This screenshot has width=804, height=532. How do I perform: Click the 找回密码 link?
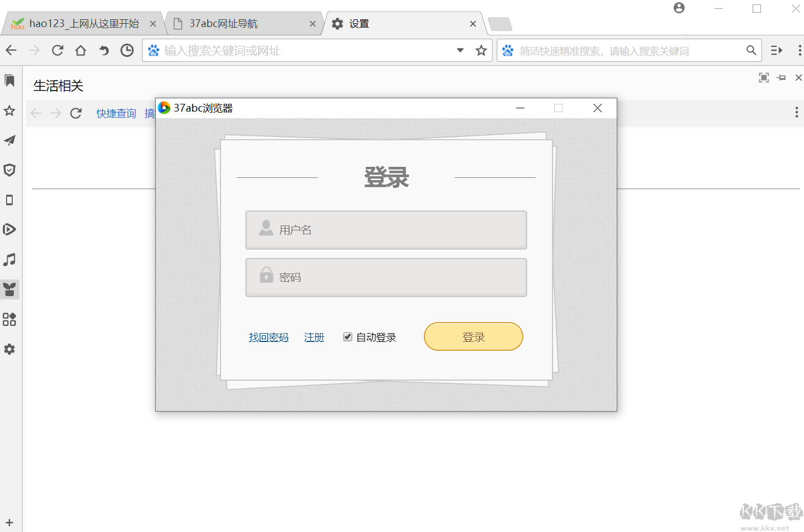click(269, 338)
